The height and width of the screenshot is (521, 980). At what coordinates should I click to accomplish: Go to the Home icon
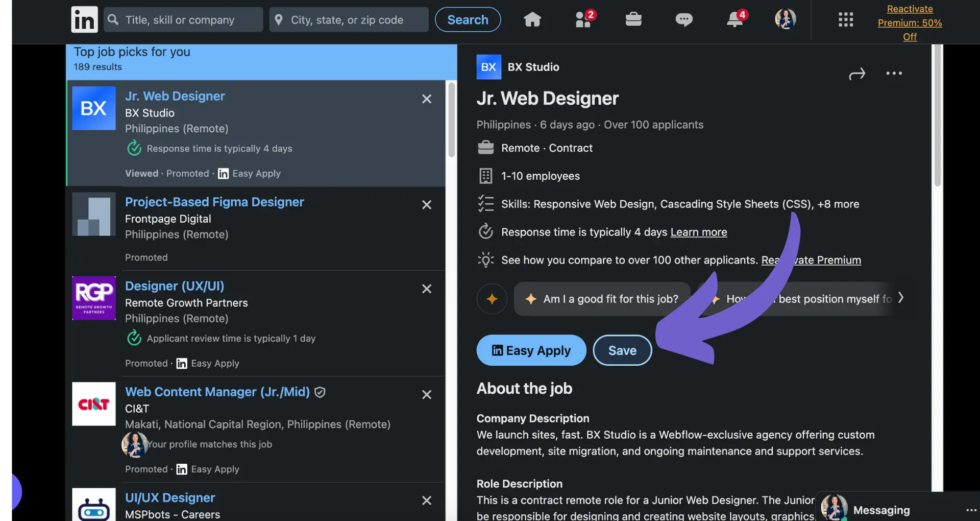click(x=532, y=19)
